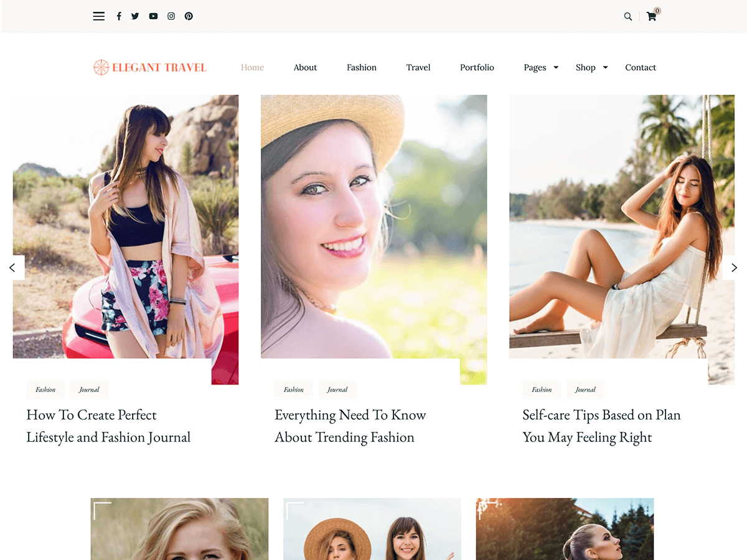Open the hamburger menu icon
Screen dimensions: 747x560
click(x=98, y=16)
